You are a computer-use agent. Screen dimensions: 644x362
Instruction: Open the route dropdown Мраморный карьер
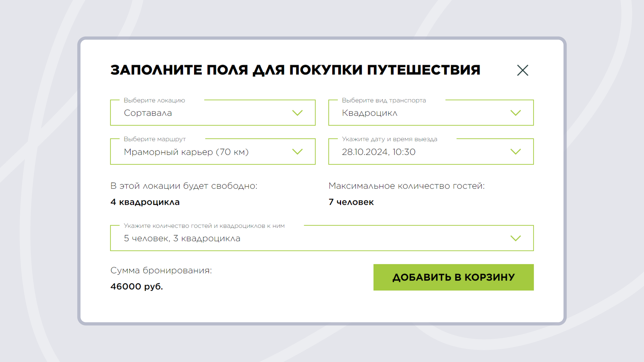point(212,152)
